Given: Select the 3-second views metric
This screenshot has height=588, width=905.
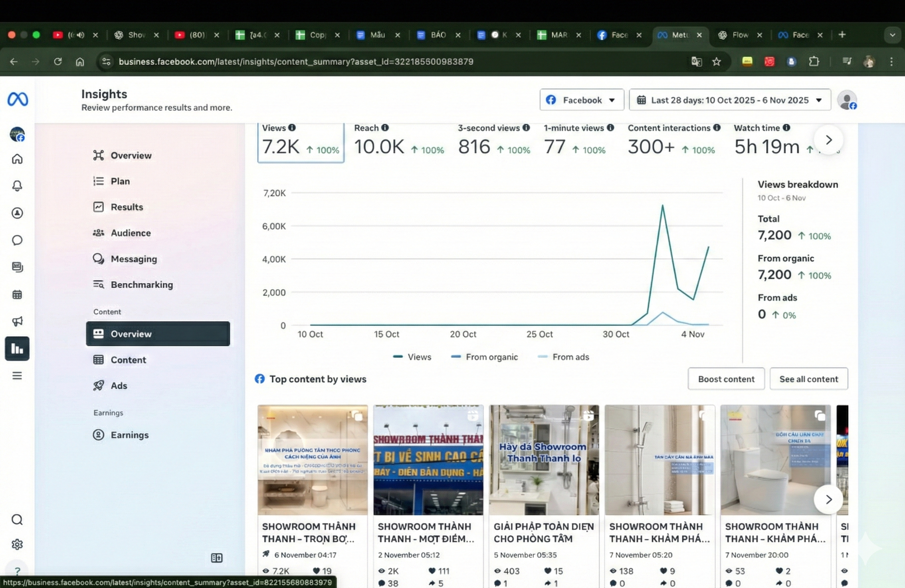Looking at the screenshot, I should 493,142.
